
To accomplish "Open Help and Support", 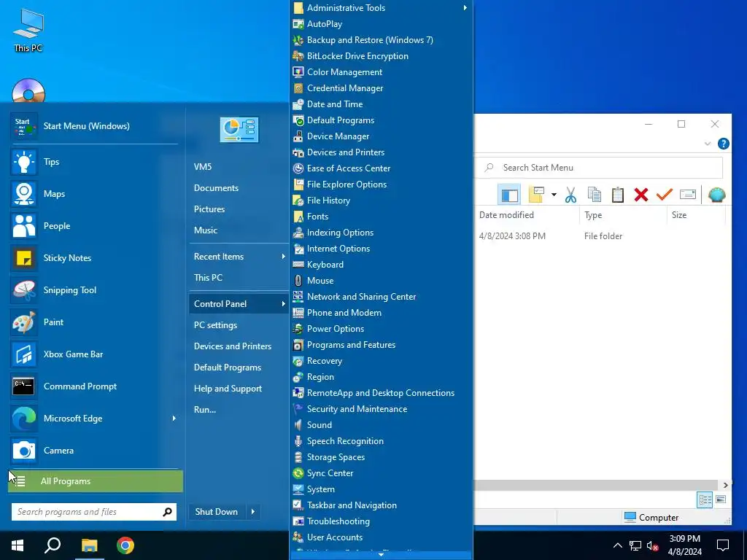I will click(x=239, y=389).
